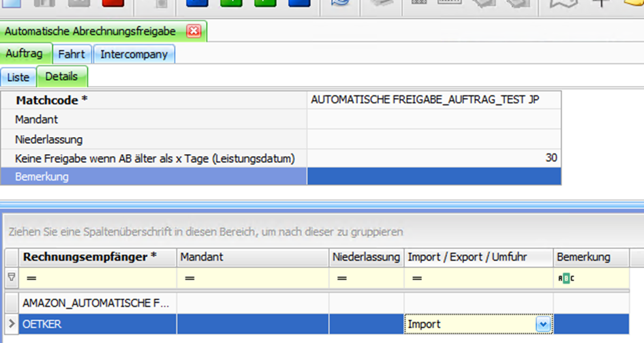Click the 30 days Leistungsdatum value field
644x343 pixels.
[434, 158]
